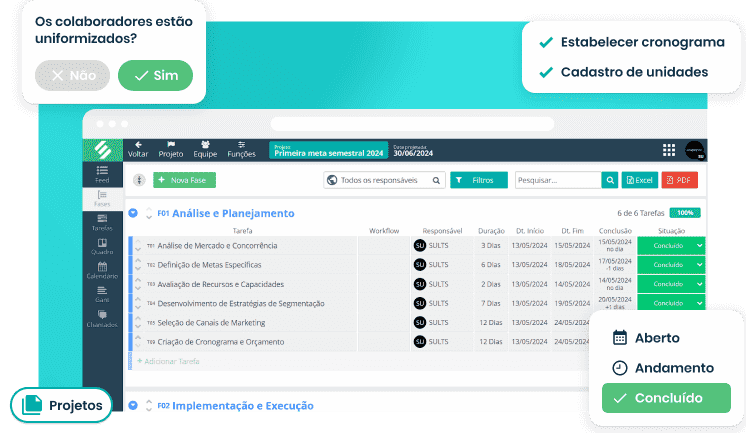This screenshot has height=433, width=746.
Task: Check Cadastro de unidades item
Action: coord(623,72)
